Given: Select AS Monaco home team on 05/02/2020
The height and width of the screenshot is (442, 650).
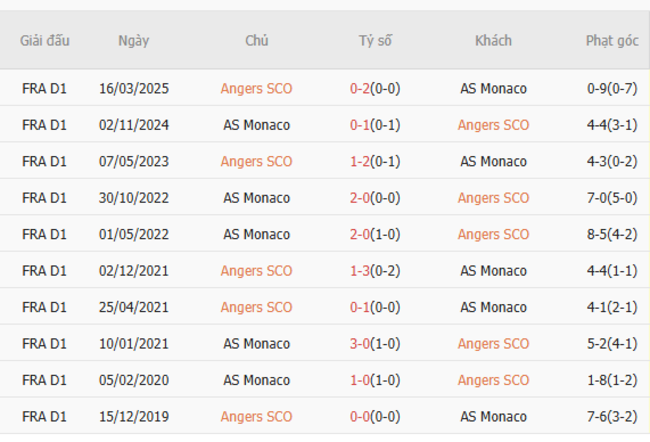Looking at the screenshot, I should (256, 380).
